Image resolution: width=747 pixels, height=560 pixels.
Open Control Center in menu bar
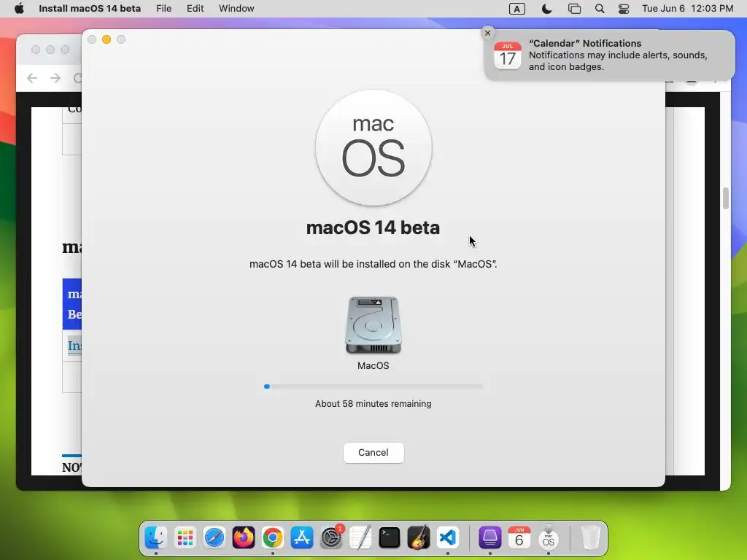point(624,9)
